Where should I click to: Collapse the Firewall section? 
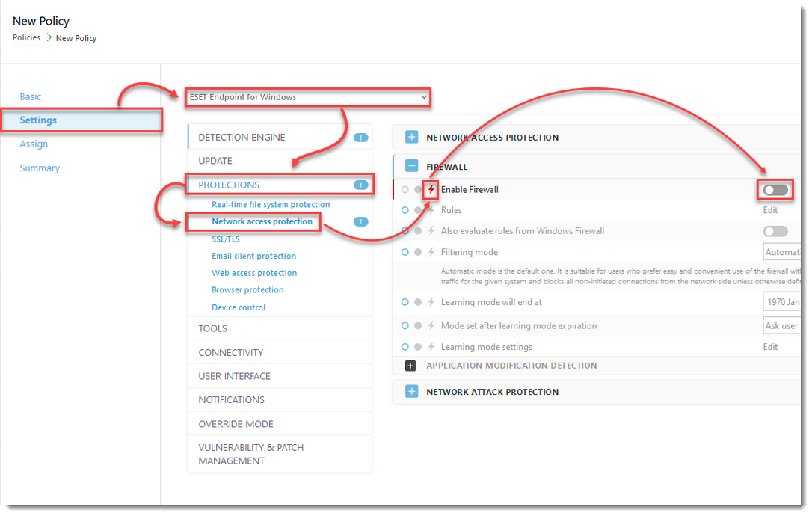411,166
